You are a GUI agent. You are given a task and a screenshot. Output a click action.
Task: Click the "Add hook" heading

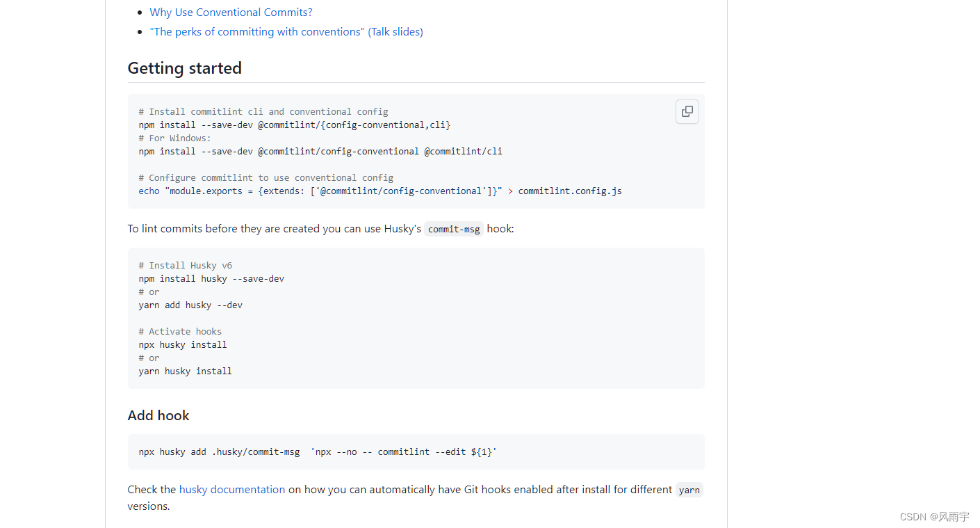coord(158,415)
